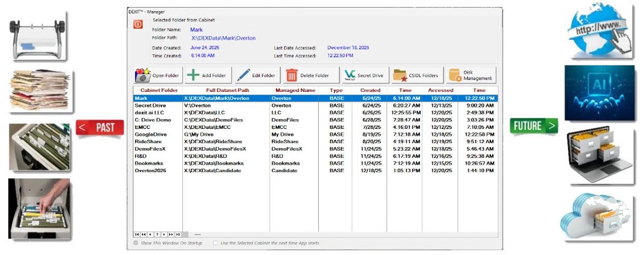Image resolution: width=644 pixels, height=255 pixels.
Task: Jump to last record in grid navigator
Action: point(178,235)
